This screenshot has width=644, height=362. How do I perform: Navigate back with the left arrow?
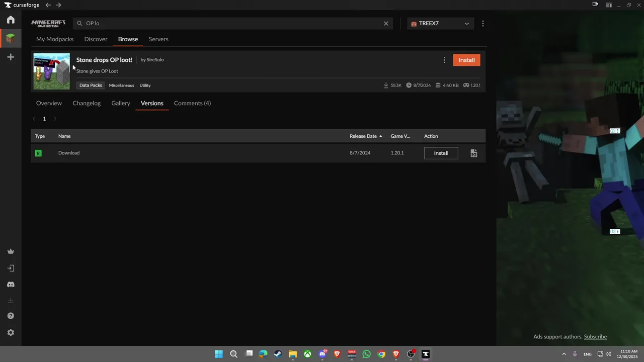tap(48, 5)
